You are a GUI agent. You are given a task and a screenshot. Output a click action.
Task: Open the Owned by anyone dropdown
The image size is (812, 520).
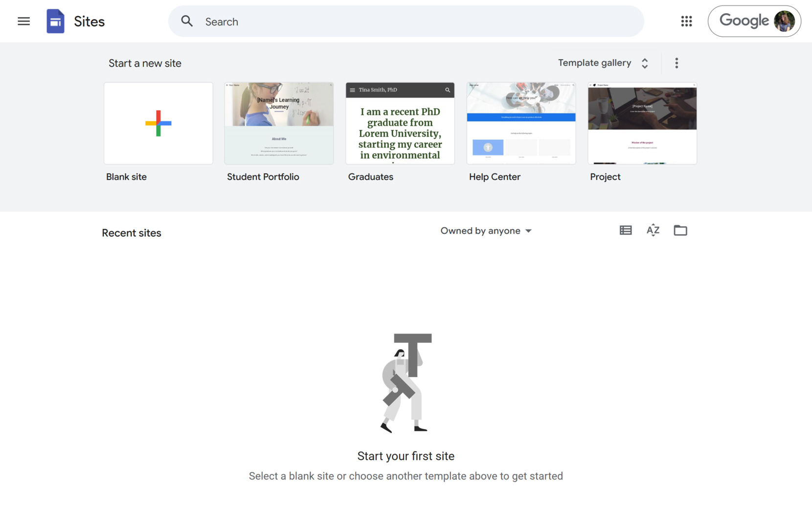pyautogui.click(x=486, y=231)
